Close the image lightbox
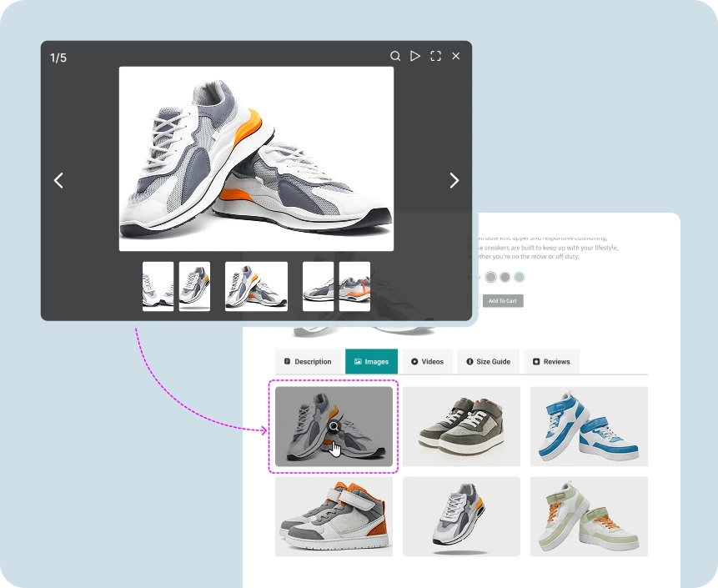 tap(455, 56)
